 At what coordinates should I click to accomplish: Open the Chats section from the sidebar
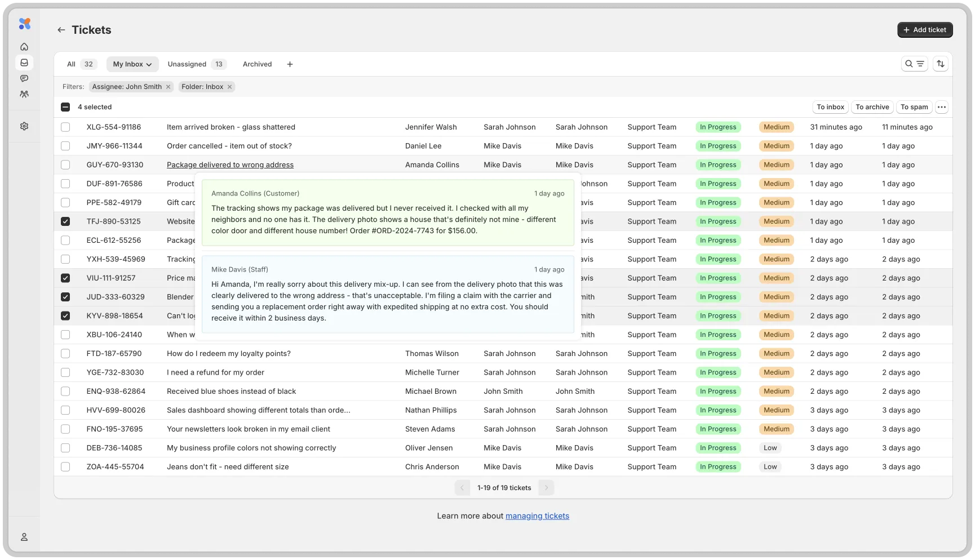point(24,78)
